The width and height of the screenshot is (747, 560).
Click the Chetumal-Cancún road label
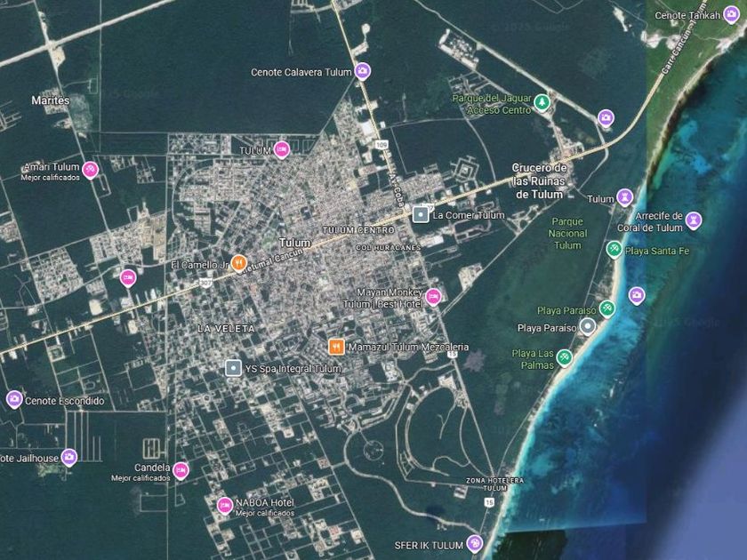(269, 261)
